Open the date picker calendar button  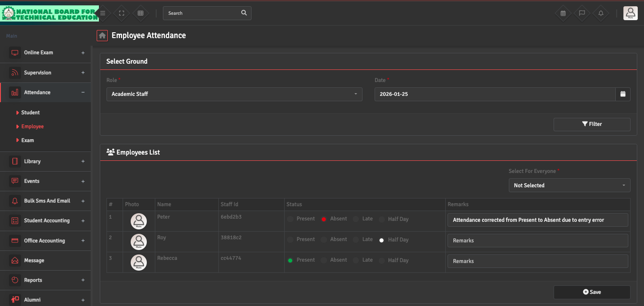623,94
